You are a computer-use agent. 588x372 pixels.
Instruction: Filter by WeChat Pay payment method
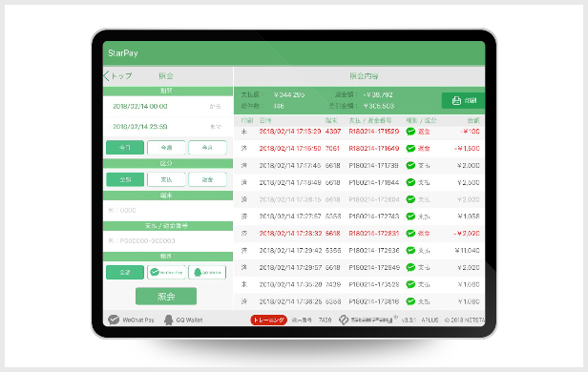point(166,273)
